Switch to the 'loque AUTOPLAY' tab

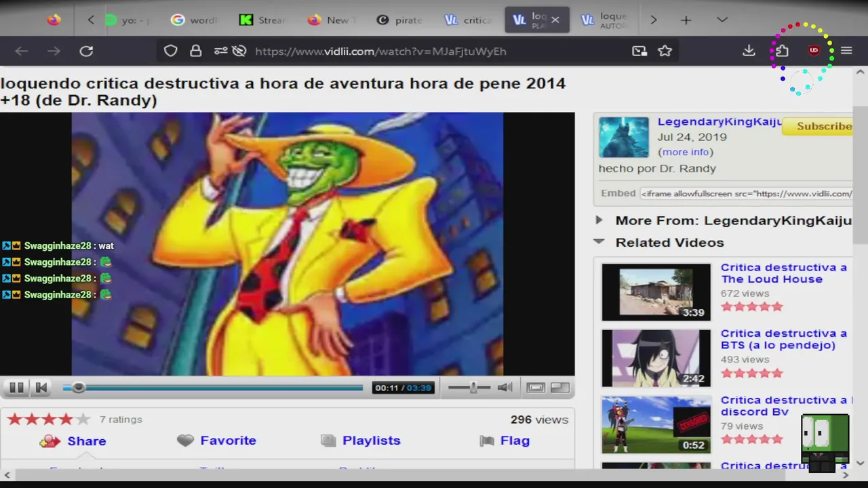click(x=605, y=20)
